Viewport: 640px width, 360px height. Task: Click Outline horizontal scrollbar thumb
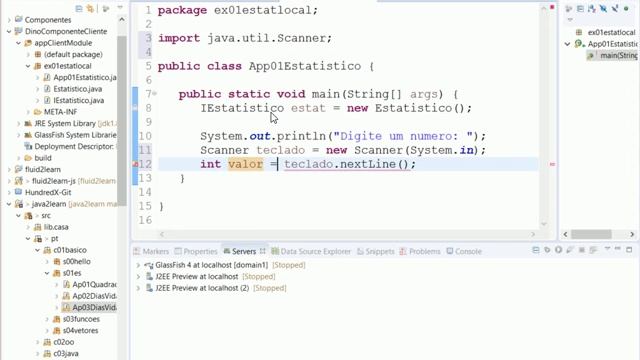pos(591,234)
